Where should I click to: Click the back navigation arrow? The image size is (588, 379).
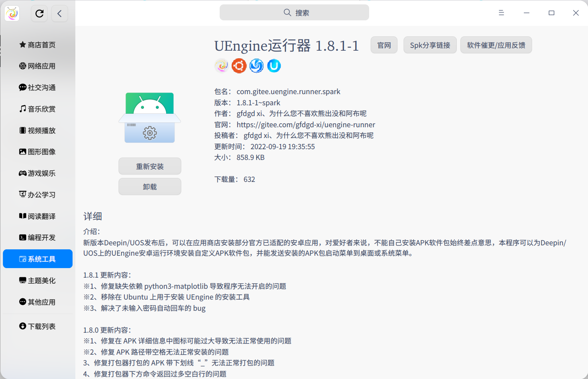coord(59,13)
